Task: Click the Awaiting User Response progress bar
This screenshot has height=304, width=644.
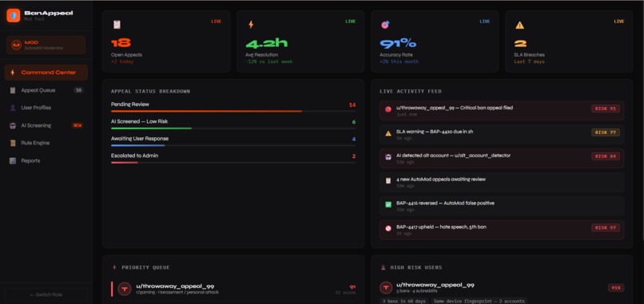Action: (x=233, y=146)
